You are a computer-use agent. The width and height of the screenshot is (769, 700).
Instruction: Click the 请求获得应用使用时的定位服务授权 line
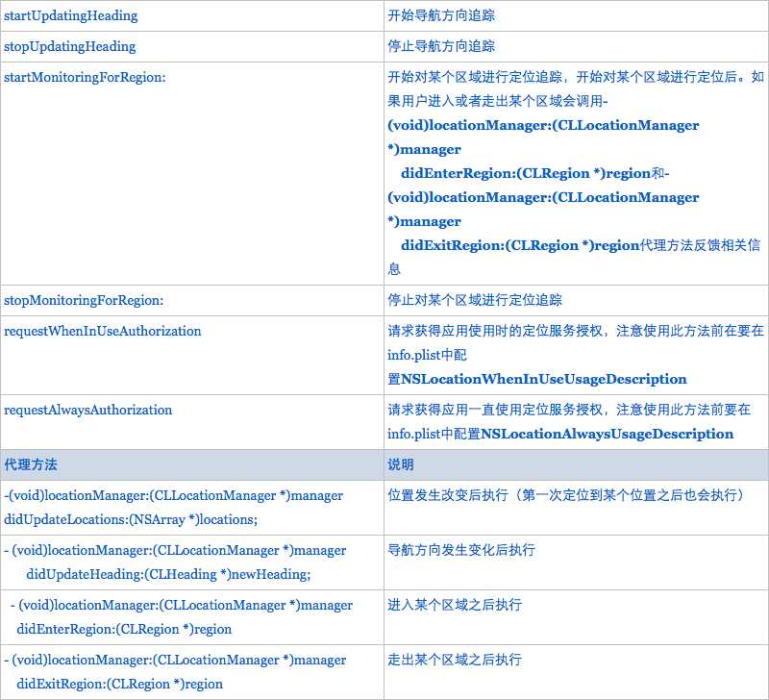click(576, 331)
